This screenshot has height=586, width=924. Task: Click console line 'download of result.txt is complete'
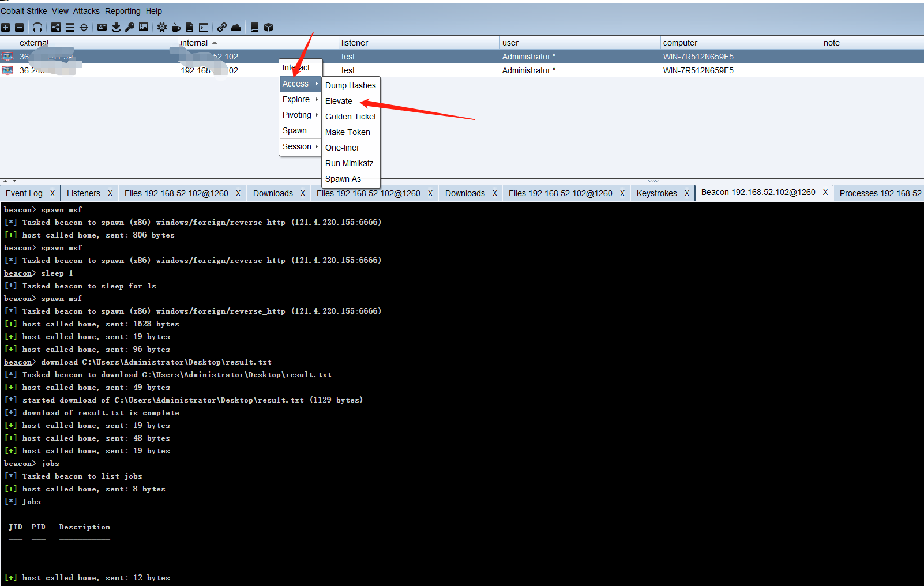tap(101, 413)
